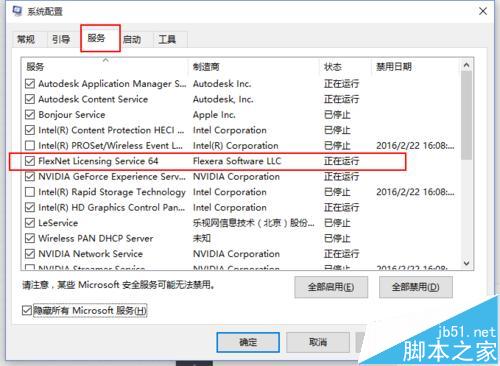The height and width of the screenshot is (366, 500).
Task: Click the Wireless PAN DHCP Server name
Action: pos(96,238)
